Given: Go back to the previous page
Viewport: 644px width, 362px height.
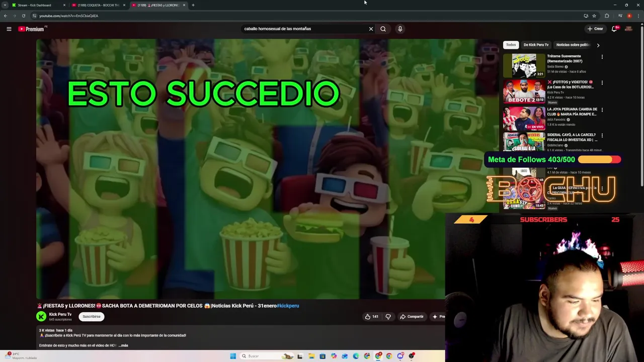Looking at the screenshot, I should click(6, 16).
